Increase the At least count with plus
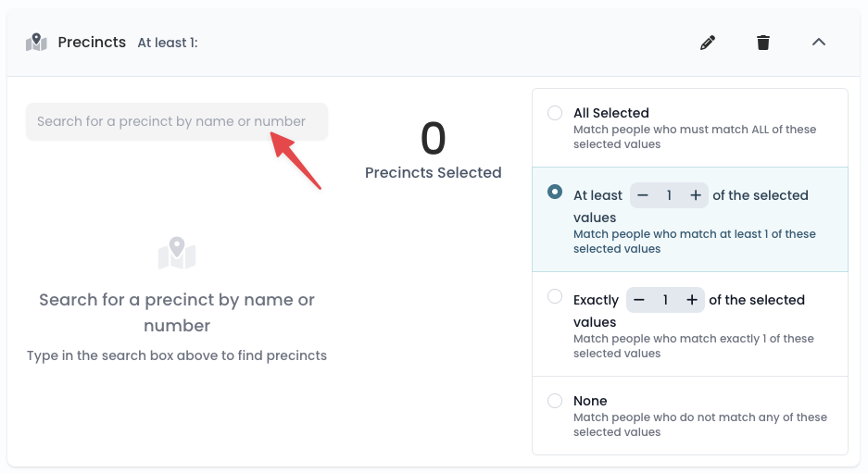Image resolution: width=868 pixels, height=473 pixels. point(696,195)
